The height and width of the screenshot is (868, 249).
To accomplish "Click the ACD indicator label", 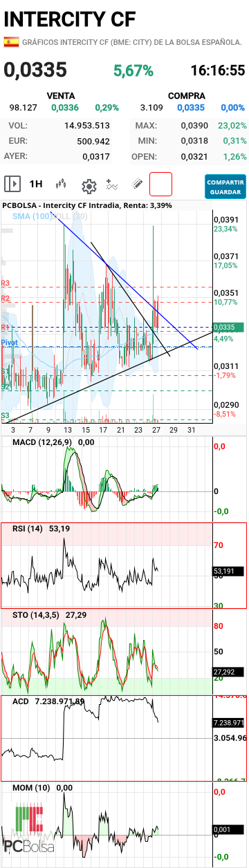I will click(x=21, y=701).
